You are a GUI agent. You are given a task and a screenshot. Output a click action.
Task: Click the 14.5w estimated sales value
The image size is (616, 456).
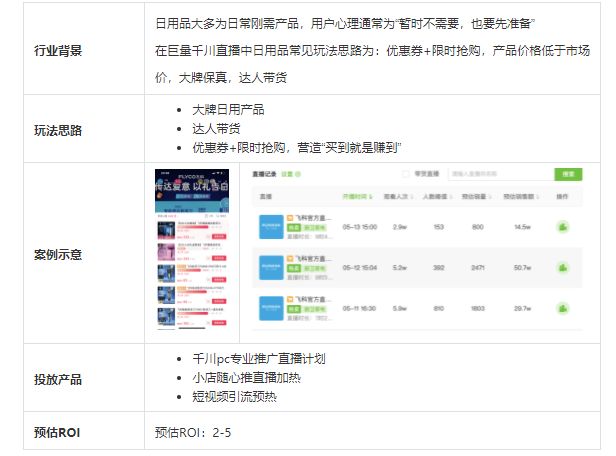522,227
